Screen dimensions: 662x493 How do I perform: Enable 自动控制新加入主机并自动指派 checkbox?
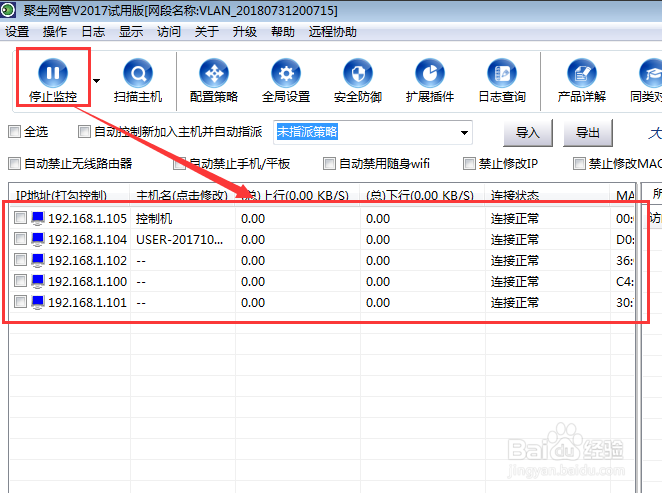pos(84,132)
